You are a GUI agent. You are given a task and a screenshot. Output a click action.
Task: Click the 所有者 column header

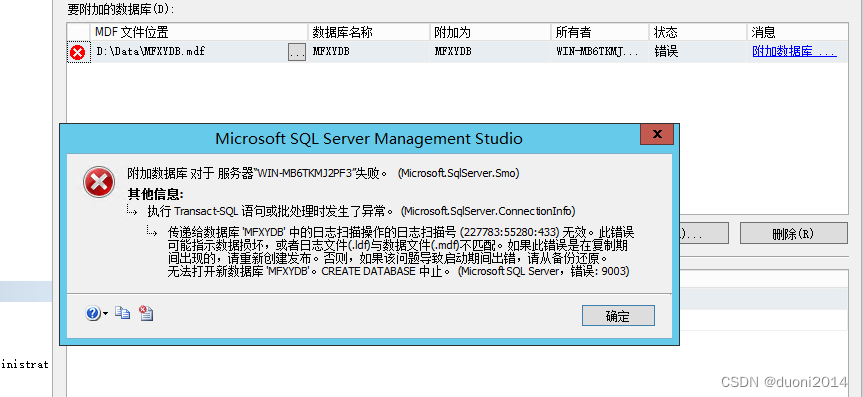pyautogui.click(x=600, y=32)
